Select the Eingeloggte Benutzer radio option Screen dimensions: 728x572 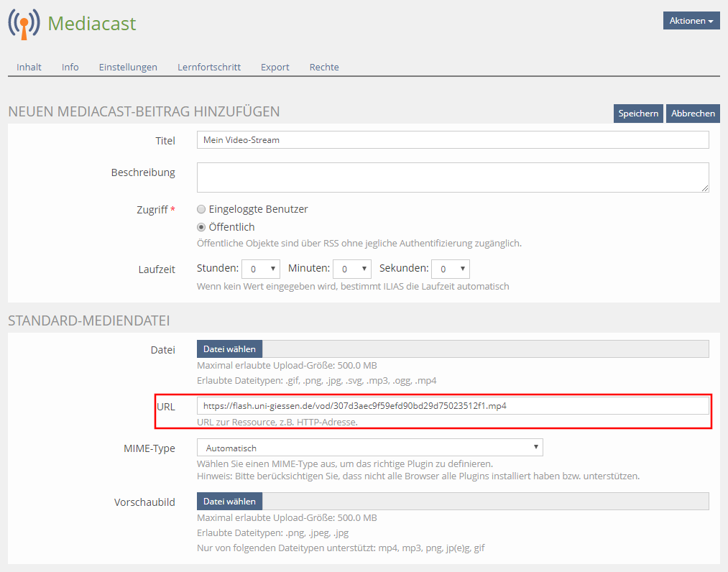pyautogui.click(x=201, y=209)
